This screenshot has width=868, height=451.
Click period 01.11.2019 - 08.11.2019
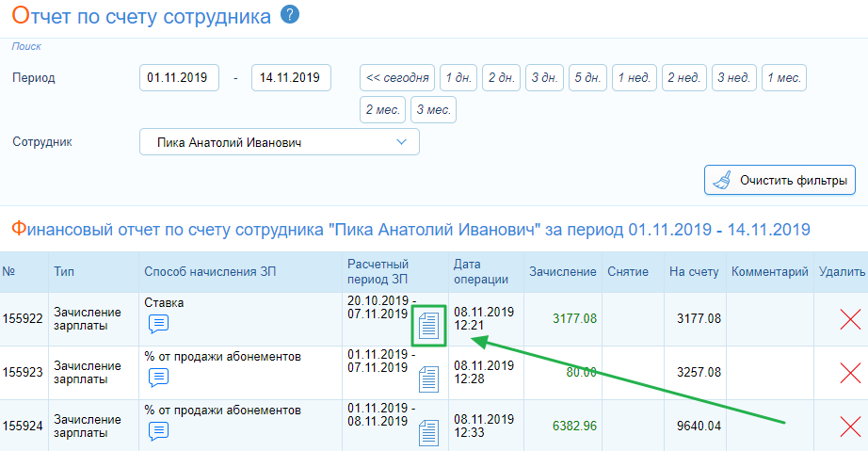(x=381, y=414)
